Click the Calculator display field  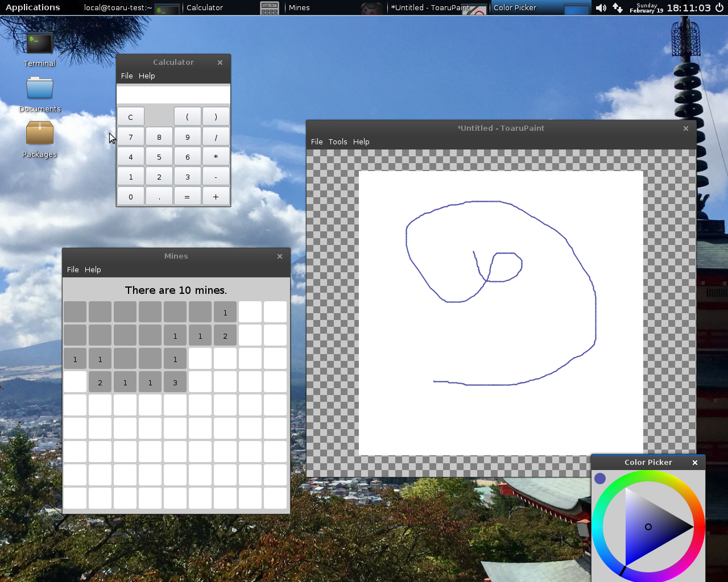[x=173, y=94]
